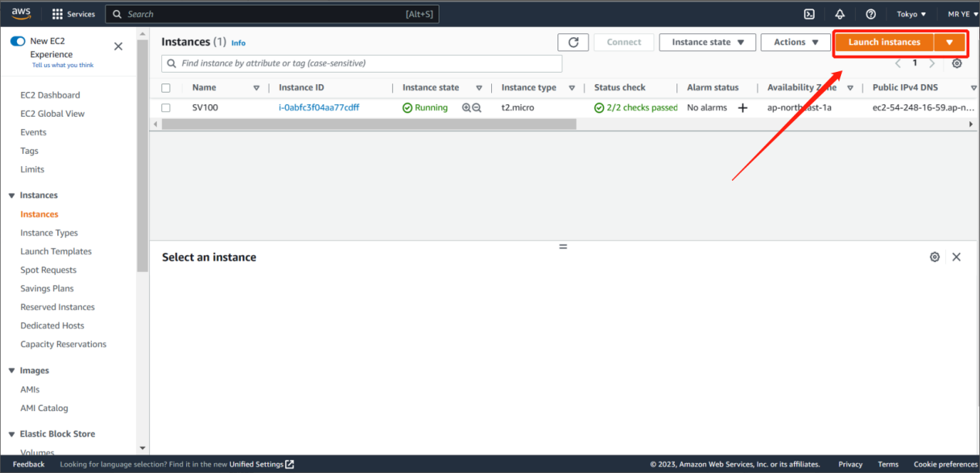The width and height of the screenshot is (980, 473).
Task: Open instance ID i-0abfc3f04aa77cdff link
Action: 318,108
